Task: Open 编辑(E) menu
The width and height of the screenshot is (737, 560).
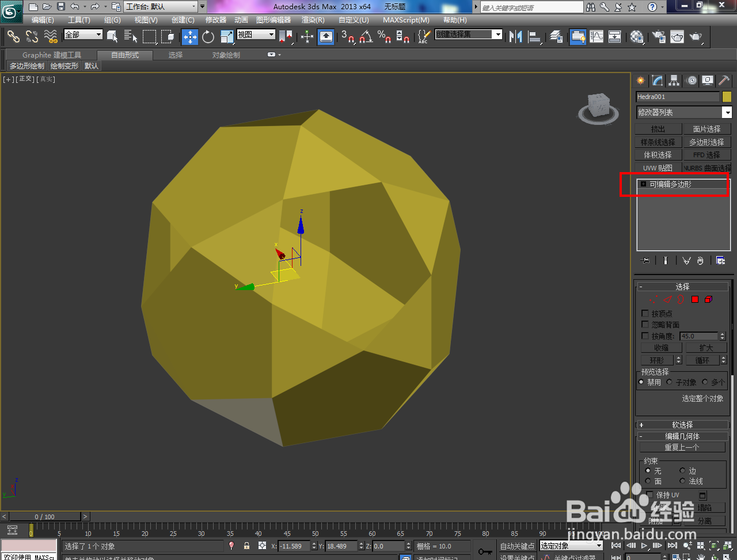Action: coord(43,20)
